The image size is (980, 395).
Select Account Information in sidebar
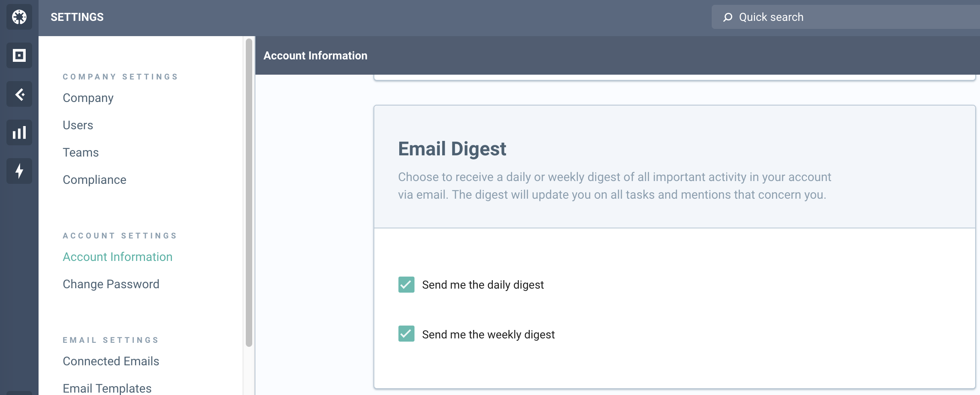[118, 257]
